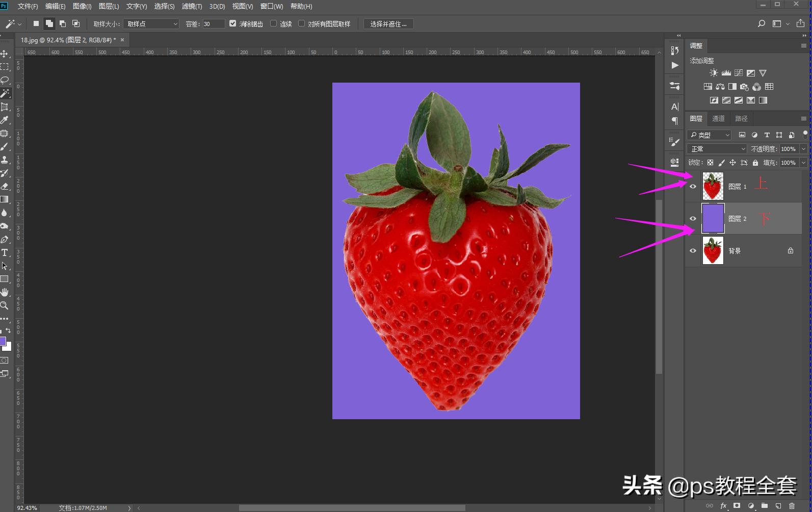Viewport: 812px width, 512px height.
Task: Open the 取样大小 dropdown
Action: (151, 24)
